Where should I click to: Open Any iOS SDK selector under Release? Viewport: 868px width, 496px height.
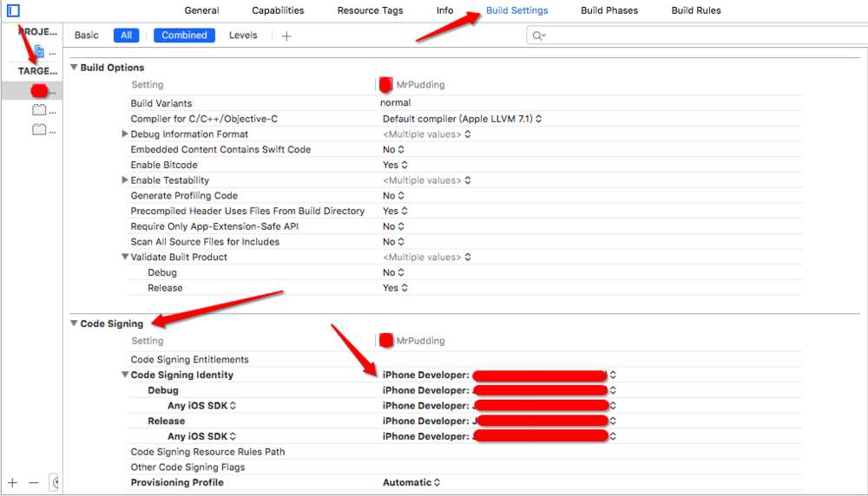tap(201, 436)
